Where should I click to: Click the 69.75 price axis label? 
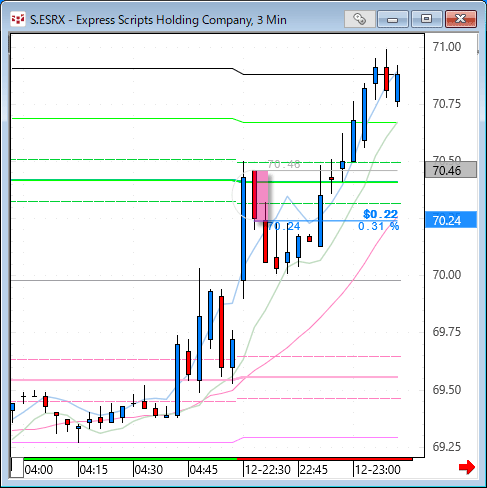point(447,332)
